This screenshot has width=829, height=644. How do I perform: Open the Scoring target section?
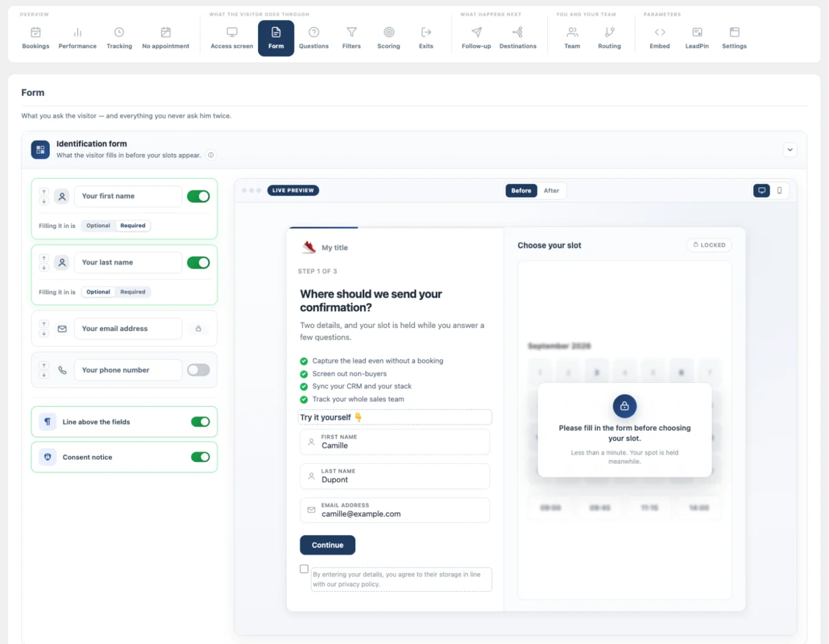[389, 38]
